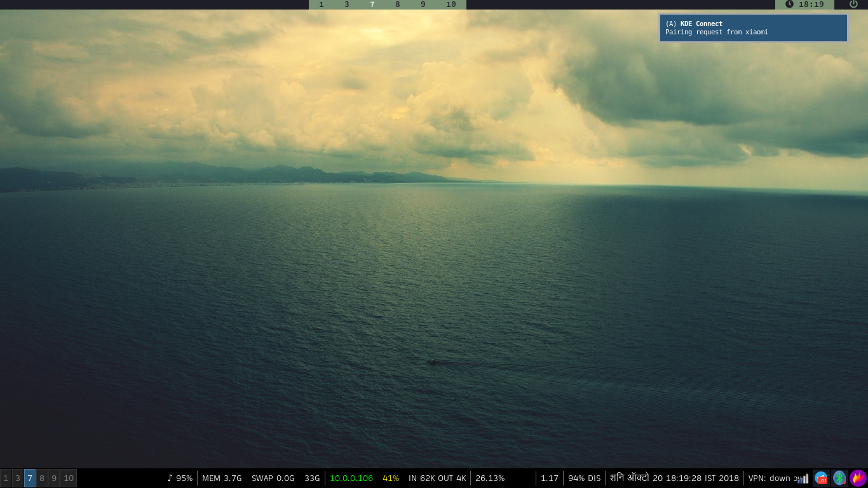Image resolution: width=868 pixels, height=488 pixels.
Task: Switch to workspace 10 in bottom bar
Action: click(69, 478)
